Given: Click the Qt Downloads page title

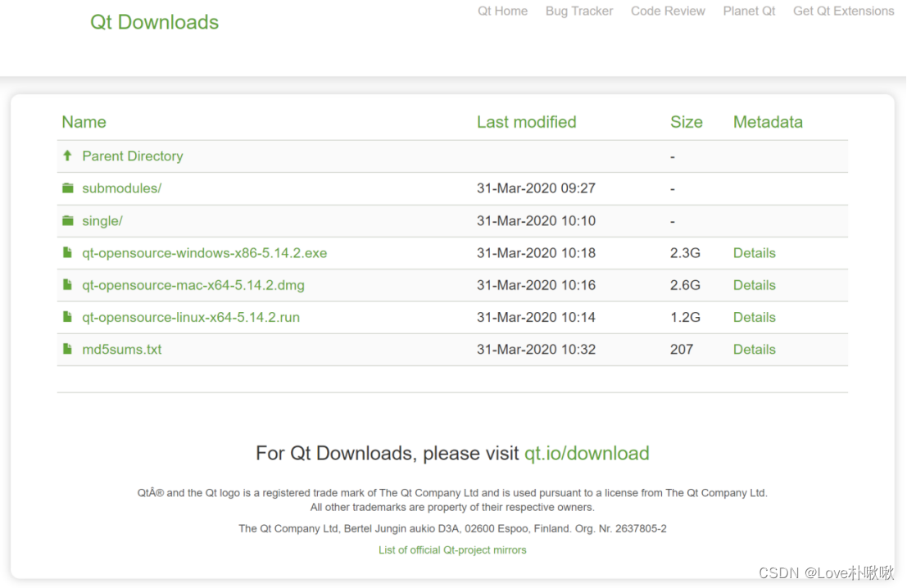Looking at the screenshot, I should (x=155, y=22).
